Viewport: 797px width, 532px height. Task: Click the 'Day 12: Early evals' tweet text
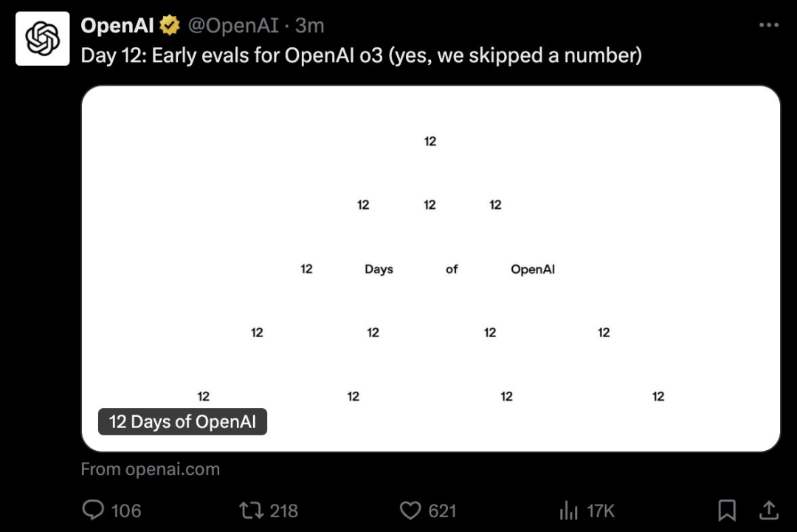361,55
